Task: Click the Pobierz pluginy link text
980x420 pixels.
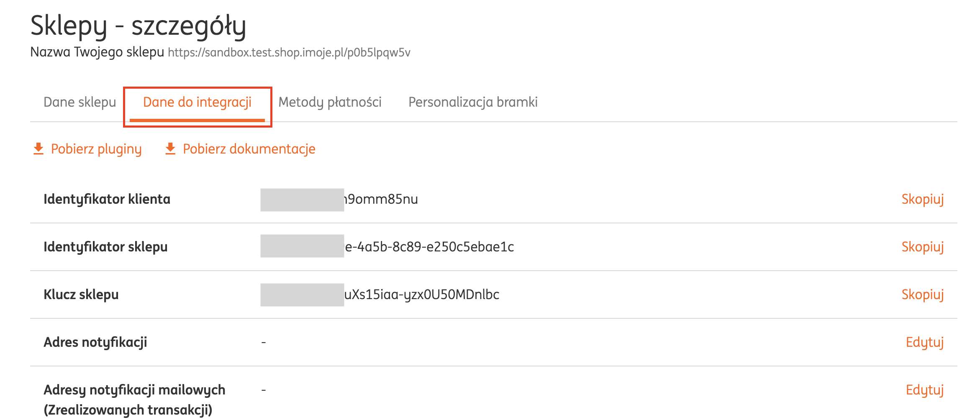Action: [x=96, y=149]
